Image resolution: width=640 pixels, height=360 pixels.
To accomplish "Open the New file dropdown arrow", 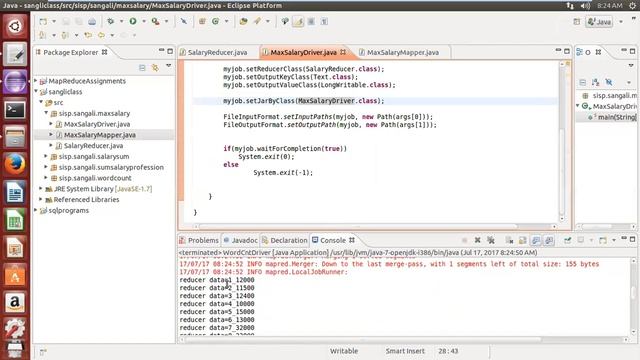I will pos(53,21).
